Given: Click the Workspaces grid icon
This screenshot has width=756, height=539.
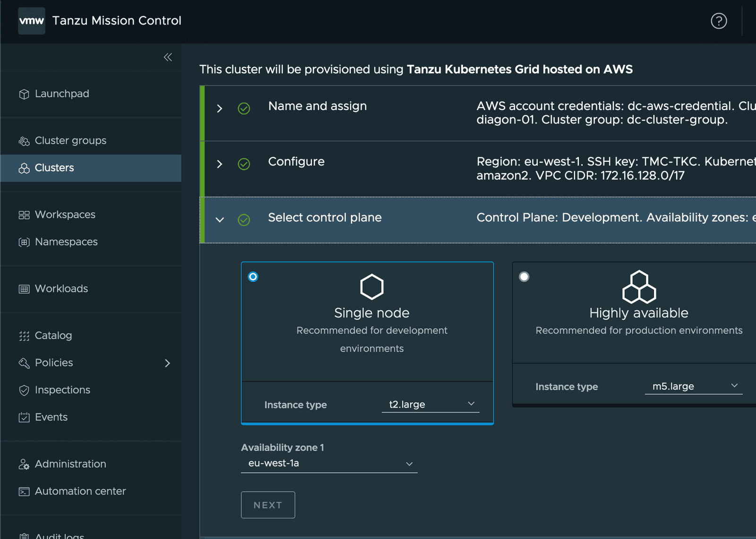Looking at the screenshot, I should (x=24, y=215).
